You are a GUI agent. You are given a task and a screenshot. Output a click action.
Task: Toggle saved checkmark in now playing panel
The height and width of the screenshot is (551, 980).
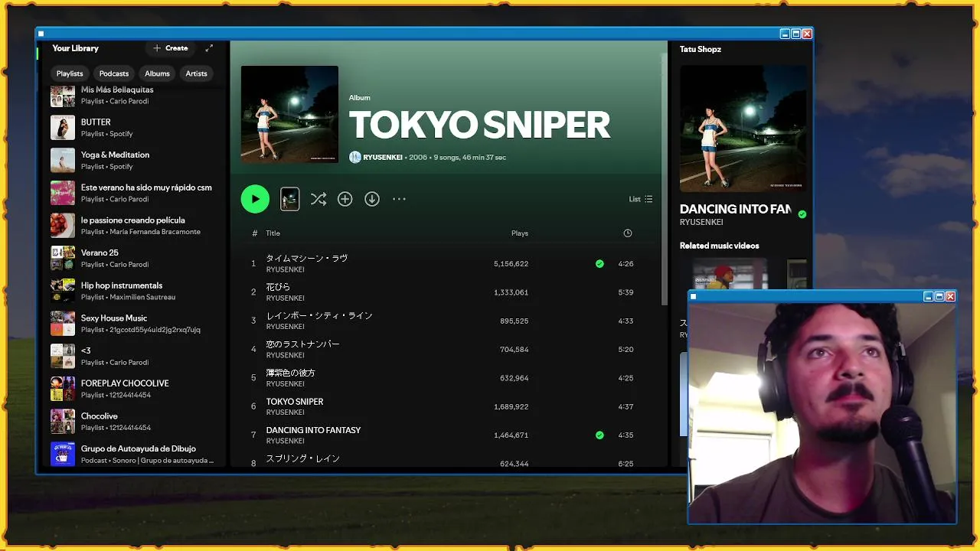point(802,214)
